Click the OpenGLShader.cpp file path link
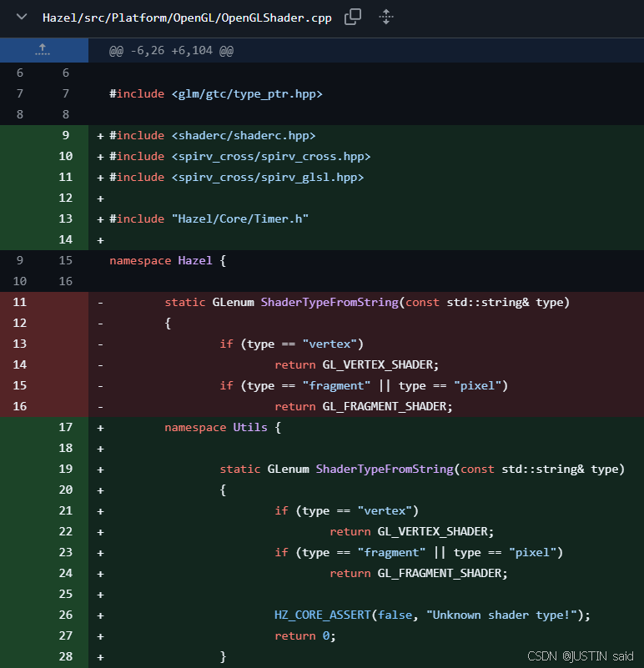Screen dimensions: 644x668 click(187, 18)
